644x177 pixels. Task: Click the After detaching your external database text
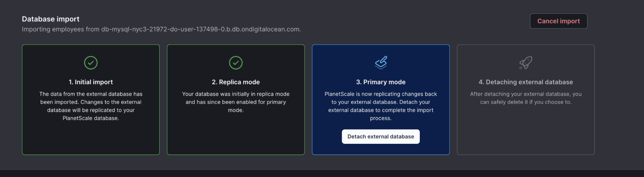tap(526, 98)
